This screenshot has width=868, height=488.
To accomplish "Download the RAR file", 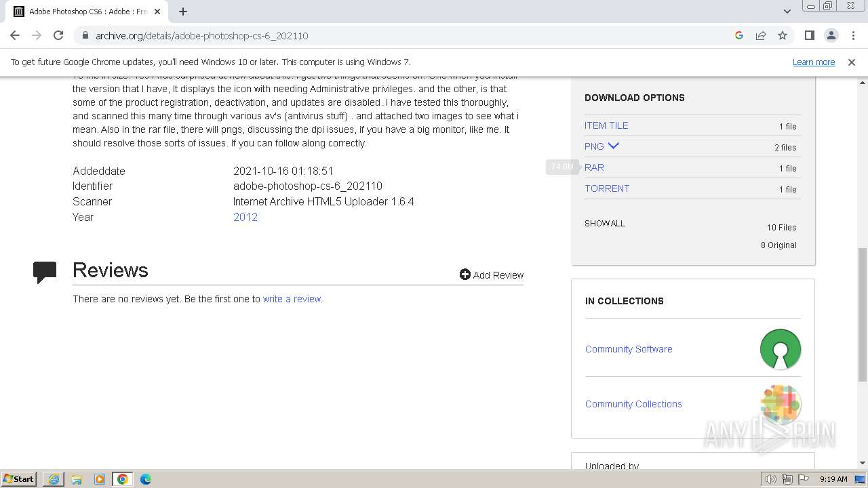I will (x=594, y=167).
